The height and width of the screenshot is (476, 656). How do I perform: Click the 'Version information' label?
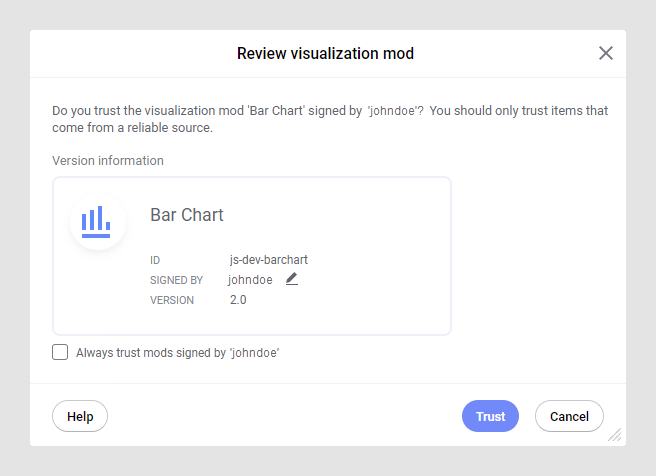pos(108,160)
